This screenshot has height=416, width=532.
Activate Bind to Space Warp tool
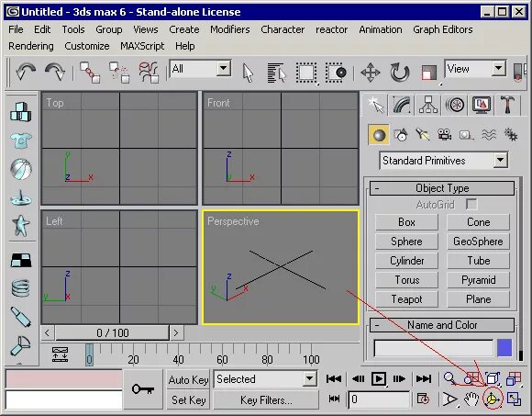click(x=149, y=72)
